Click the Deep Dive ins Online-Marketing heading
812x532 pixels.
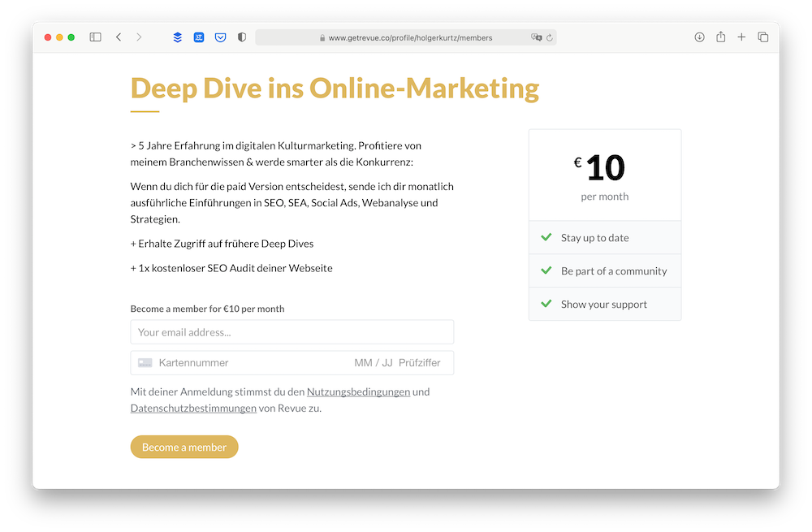click(335, 88)
